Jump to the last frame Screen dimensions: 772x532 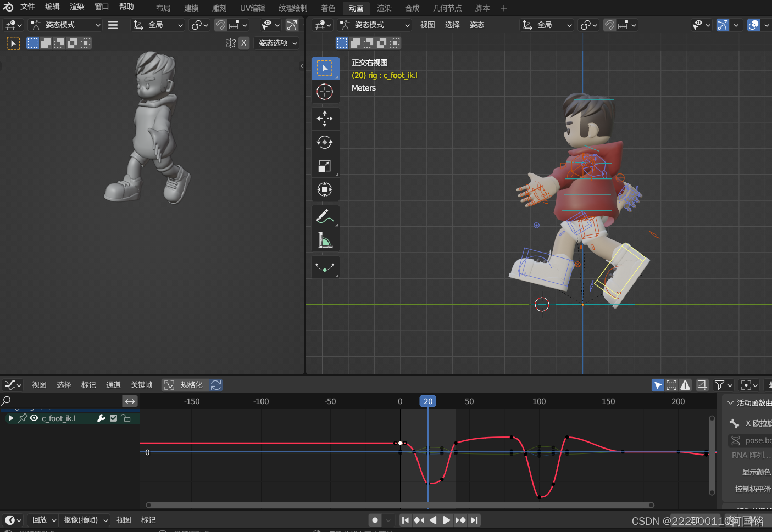[474, 520]
